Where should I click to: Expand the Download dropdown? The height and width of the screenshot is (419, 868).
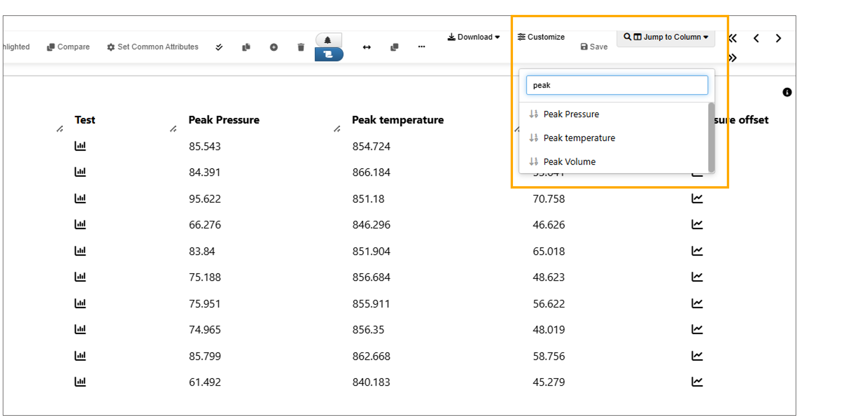pos(473,37)
